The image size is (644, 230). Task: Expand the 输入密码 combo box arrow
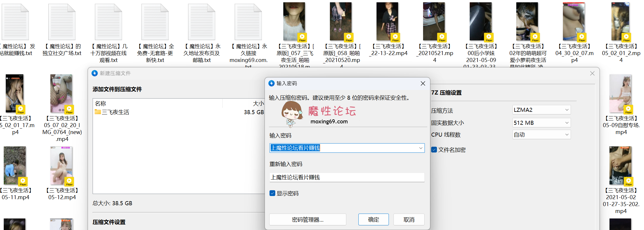tap(421, 148)
